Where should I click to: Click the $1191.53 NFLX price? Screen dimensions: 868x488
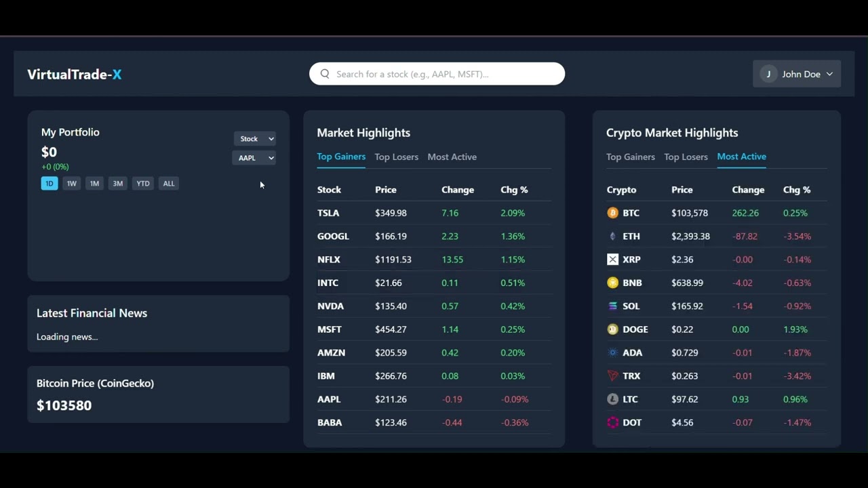click(x=393, y=260)
